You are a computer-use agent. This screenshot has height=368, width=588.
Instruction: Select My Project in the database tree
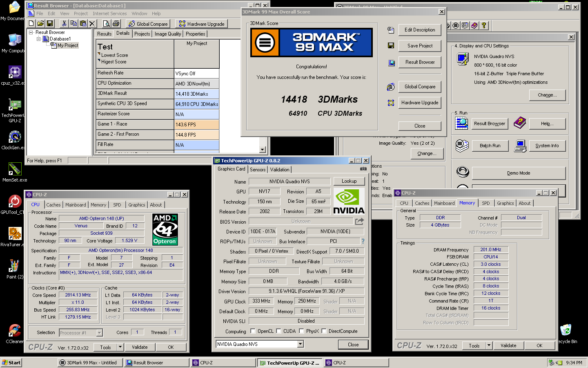pyautogui.click(x=68, y=45)
